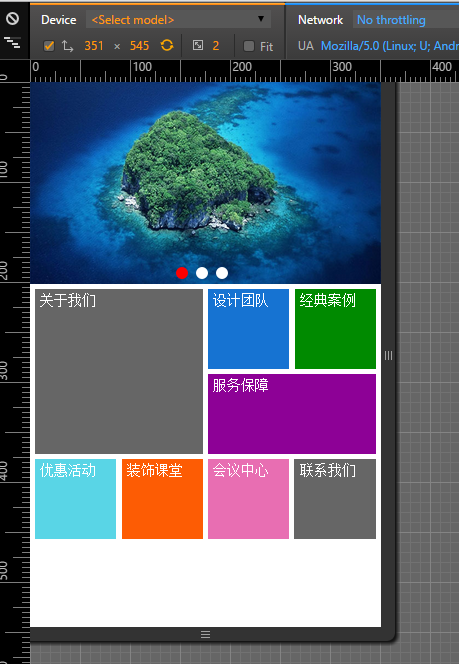Click the orange reset screen resolution icon

(x=167, y=45)
